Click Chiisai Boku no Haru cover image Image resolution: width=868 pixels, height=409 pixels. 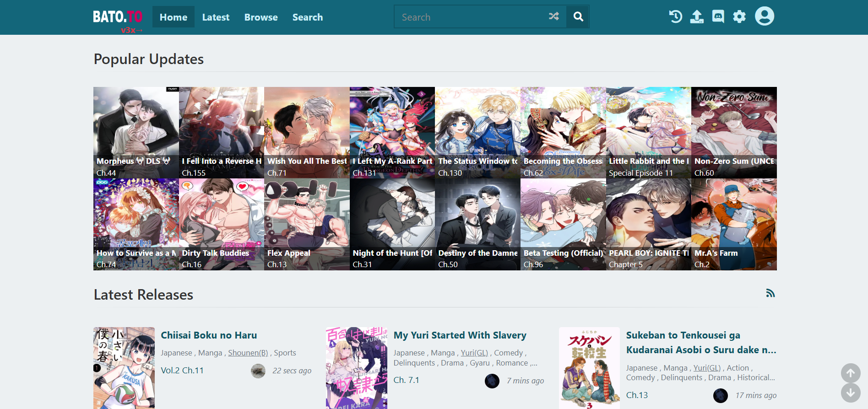point(124,368)
